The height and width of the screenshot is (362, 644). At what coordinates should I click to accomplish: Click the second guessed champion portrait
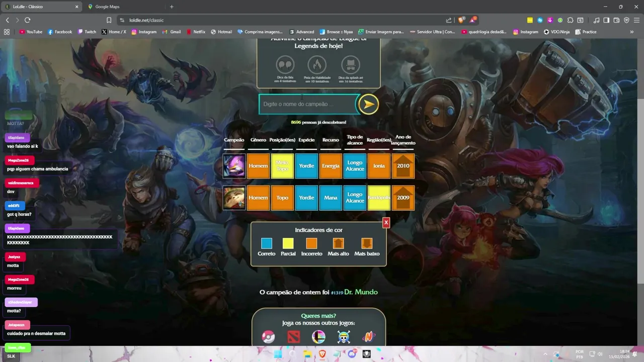pyautogui.click(x=234, y=198)
